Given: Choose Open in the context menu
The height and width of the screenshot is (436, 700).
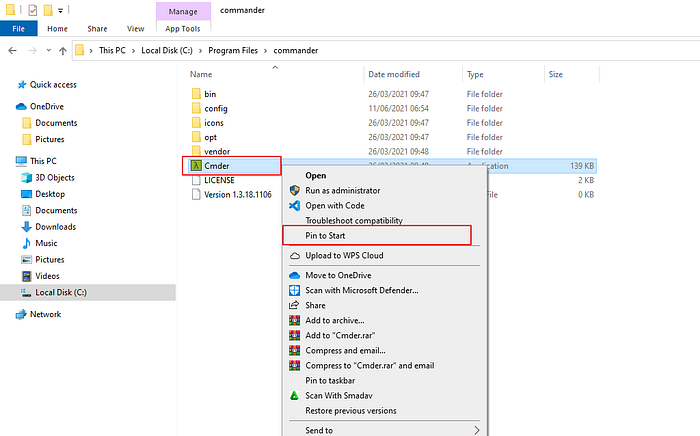Looking at the screenshot, I should point(316,176).
